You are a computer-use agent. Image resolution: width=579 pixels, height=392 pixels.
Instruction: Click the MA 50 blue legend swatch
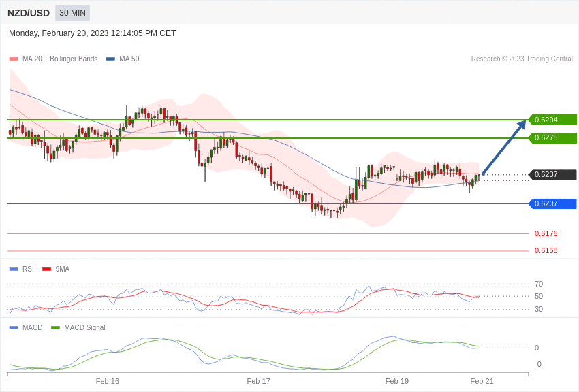pyautogui.click(x=110, y=59)
